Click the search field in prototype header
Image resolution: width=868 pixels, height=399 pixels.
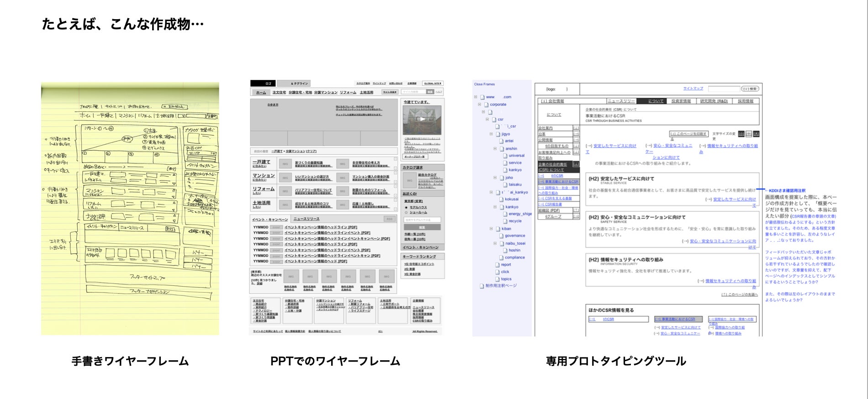click(724, 89)
